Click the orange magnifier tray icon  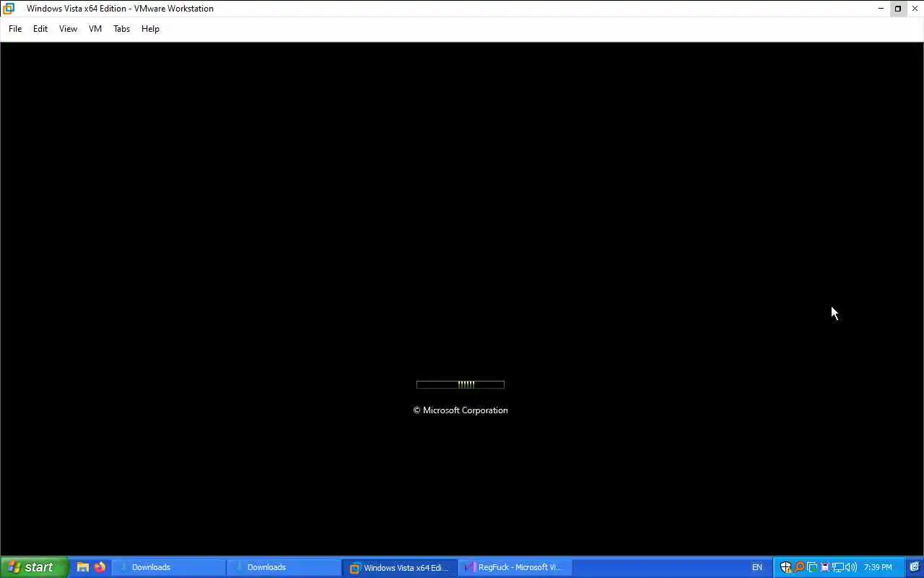pyautogui.click(x=799, y=567)
